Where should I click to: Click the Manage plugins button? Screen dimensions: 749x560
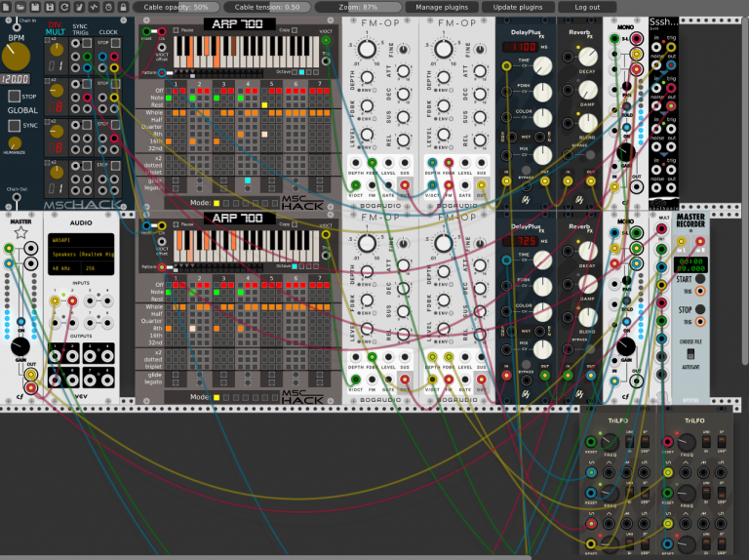(x=442, y=7)
